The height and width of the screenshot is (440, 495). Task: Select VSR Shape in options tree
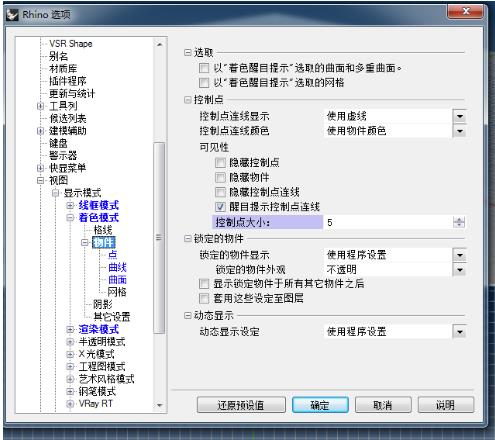click(x=71, y=44)
